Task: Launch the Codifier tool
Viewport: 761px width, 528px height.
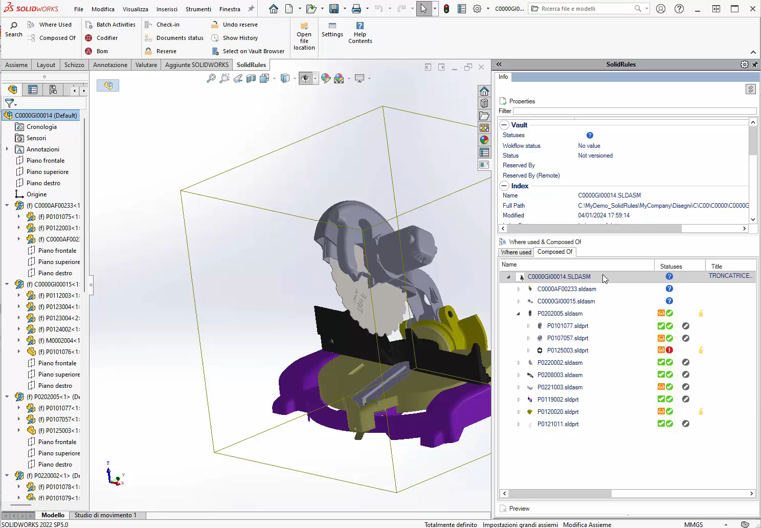Action: tap(101, 38)
